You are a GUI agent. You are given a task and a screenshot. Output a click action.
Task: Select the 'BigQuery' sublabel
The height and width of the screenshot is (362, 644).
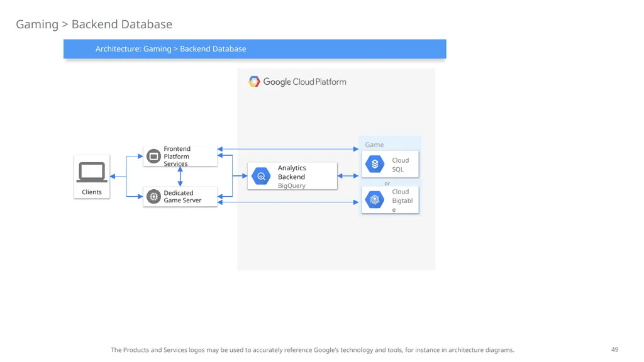[x=292, y=185]
